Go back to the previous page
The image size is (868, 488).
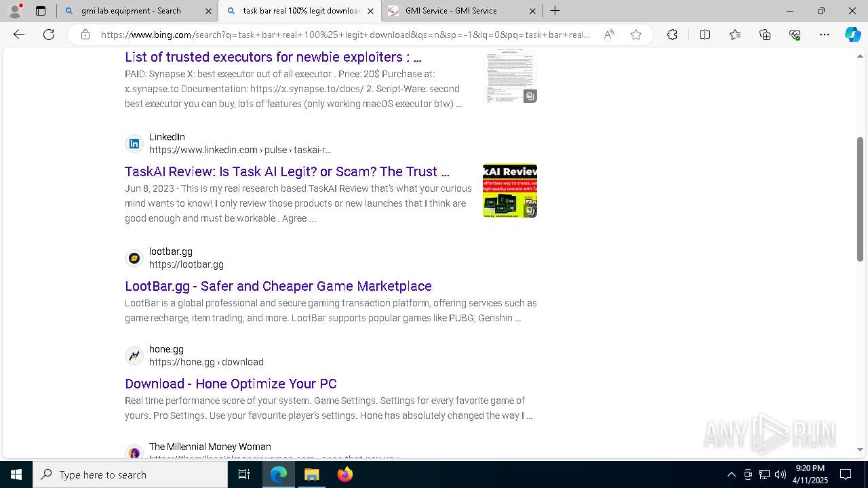pos(19,35)
